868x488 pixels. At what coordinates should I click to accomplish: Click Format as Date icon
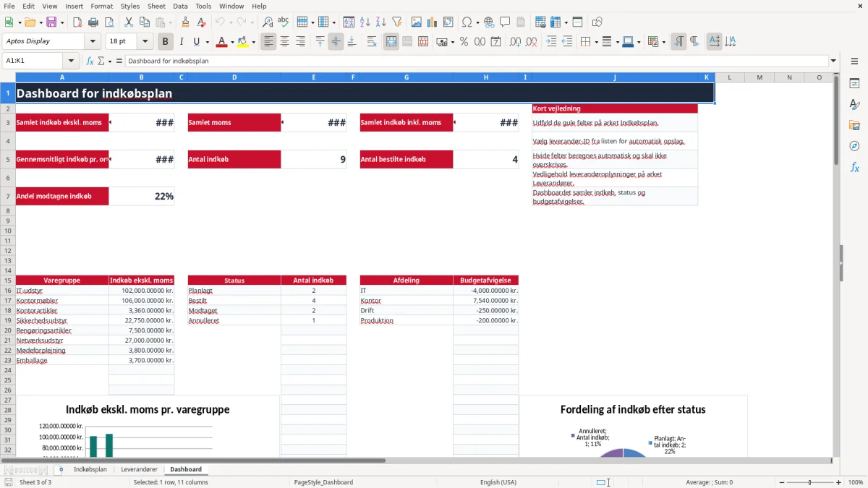[495, 42]
